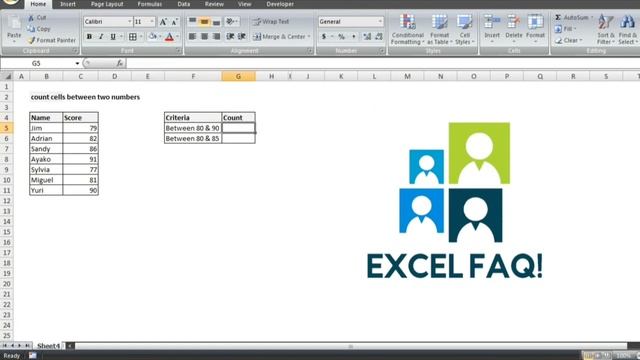The image size is (640, 360).
Task: Toggle Italic formatting
Action: pos(101,37)
